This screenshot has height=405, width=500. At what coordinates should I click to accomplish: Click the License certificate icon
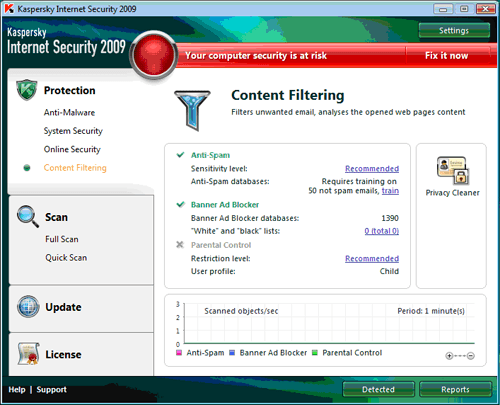pos(28,353)
